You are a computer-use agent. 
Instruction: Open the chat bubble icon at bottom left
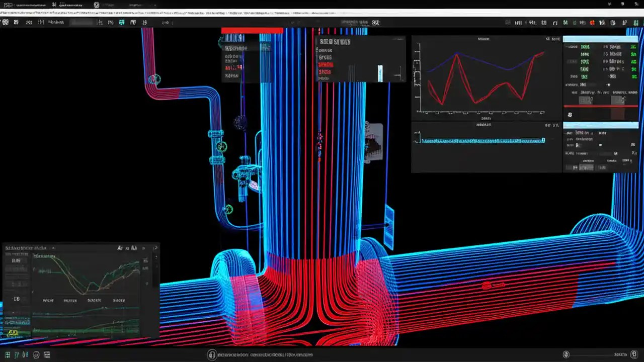(35, 354)
